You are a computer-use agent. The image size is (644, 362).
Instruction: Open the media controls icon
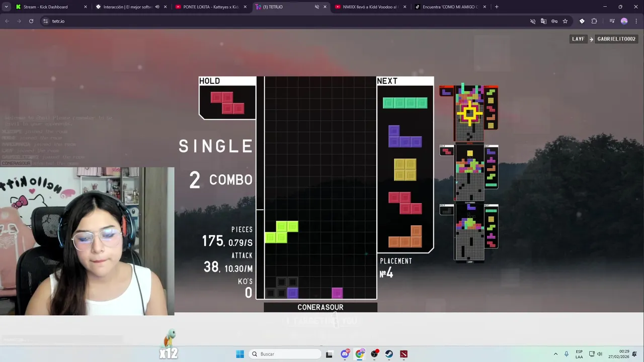pos(612,21)
